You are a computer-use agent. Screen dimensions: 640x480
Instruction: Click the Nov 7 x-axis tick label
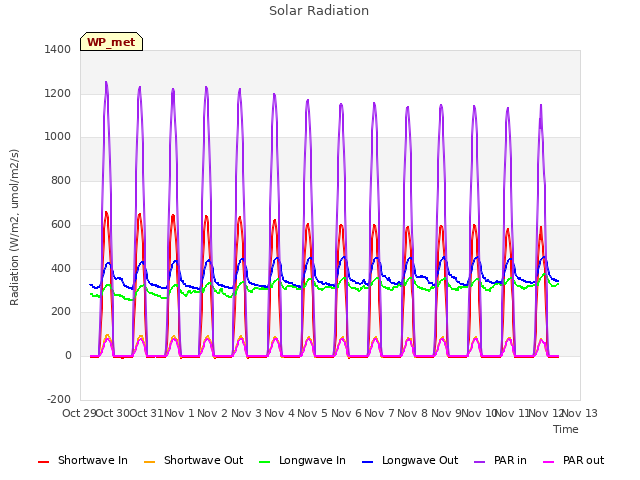[379, 413]
